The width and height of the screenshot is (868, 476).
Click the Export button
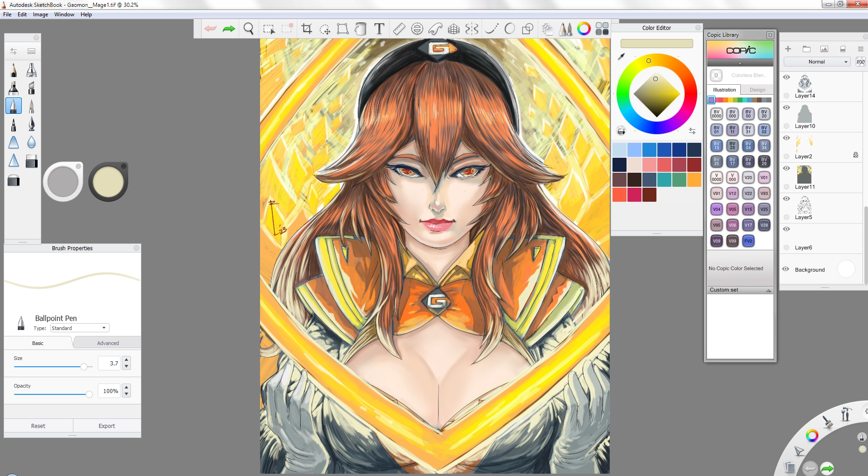coord(107,426)
